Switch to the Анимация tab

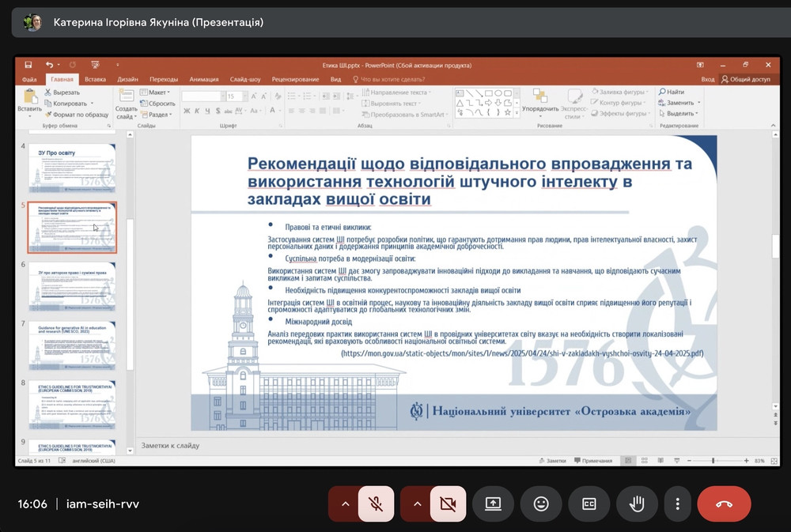[203, 79]
